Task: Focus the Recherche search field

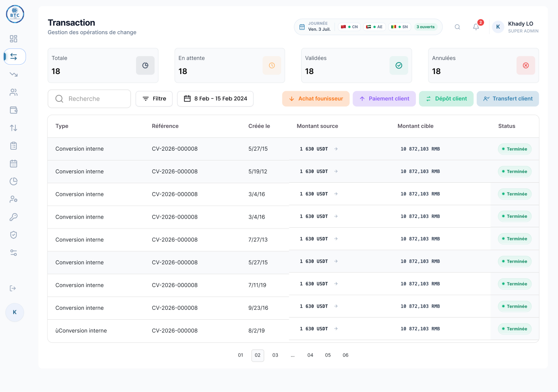Action: 89,99
